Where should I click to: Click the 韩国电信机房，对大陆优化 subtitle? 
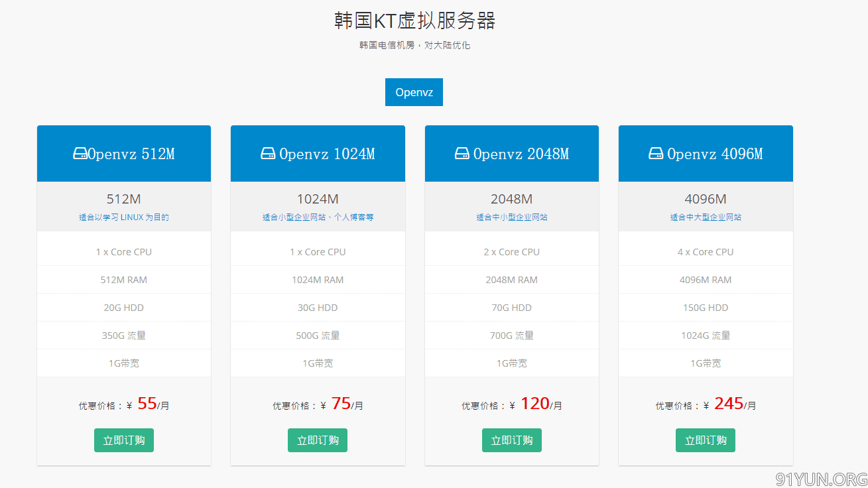point(414,46)
